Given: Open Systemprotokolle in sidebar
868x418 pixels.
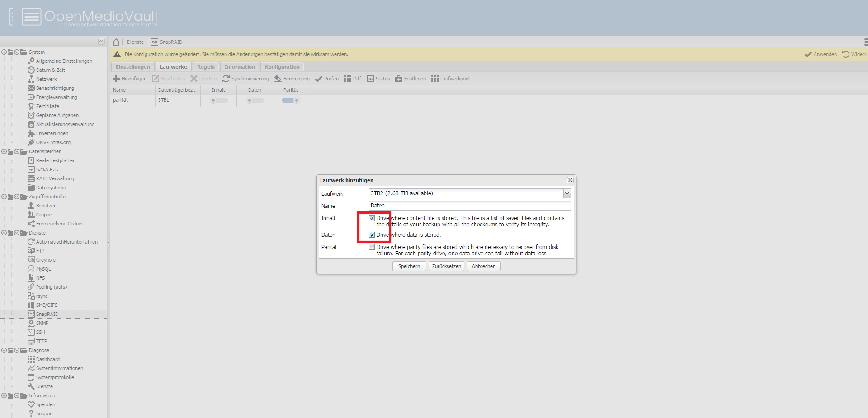Looking at the screenshot, I should click(x=55, y=377).
